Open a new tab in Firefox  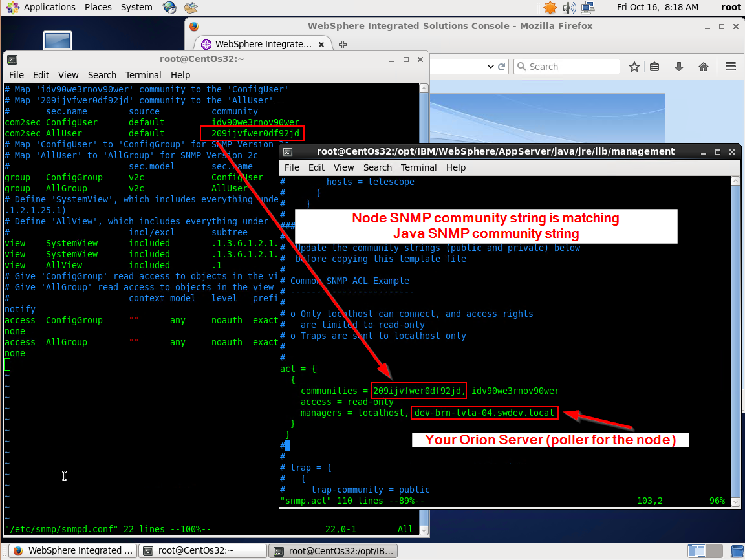343,44
